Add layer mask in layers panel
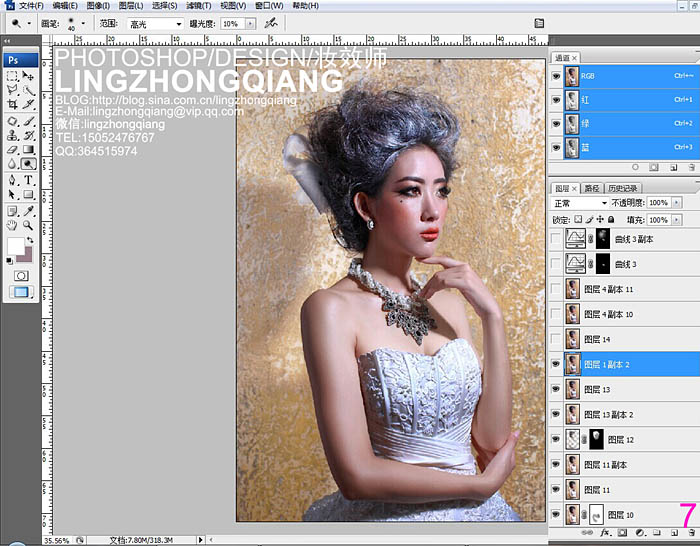 coord(622,532)
